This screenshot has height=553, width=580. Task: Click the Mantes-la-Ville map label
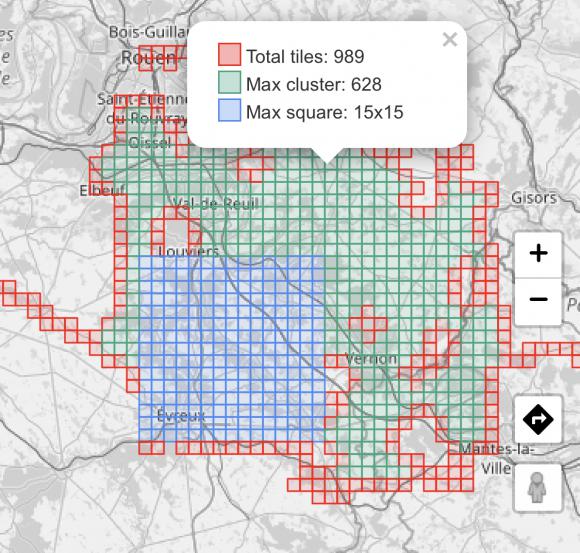(496, 459)
